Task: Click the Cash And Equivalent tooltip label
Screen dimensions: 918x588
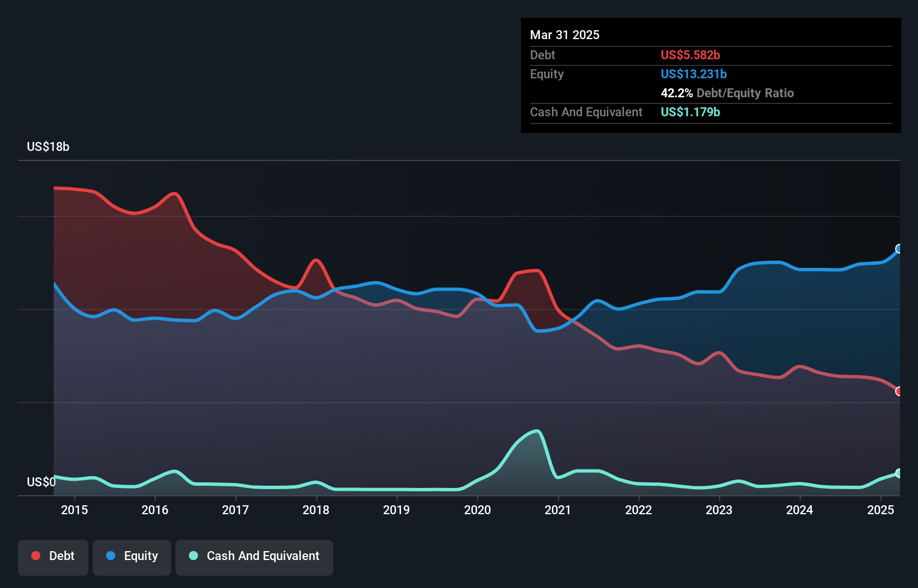Action: [x=586, y=112]
